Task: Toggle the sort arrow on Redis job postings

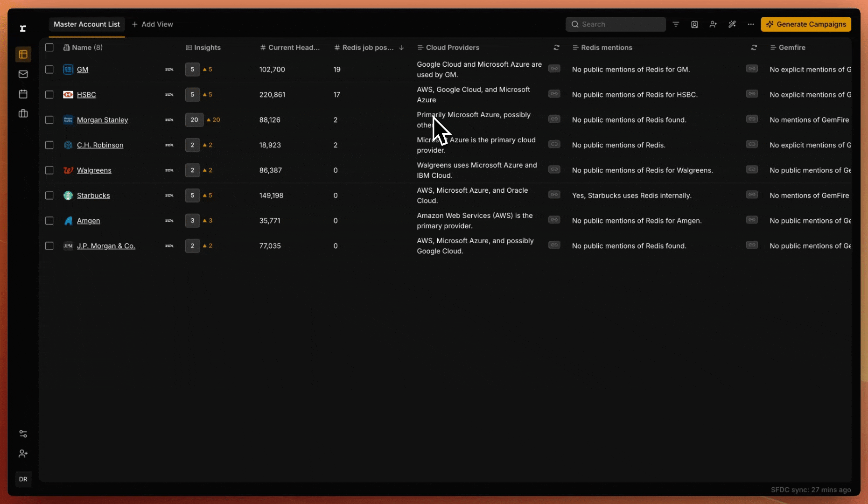Action: point(401,48)
